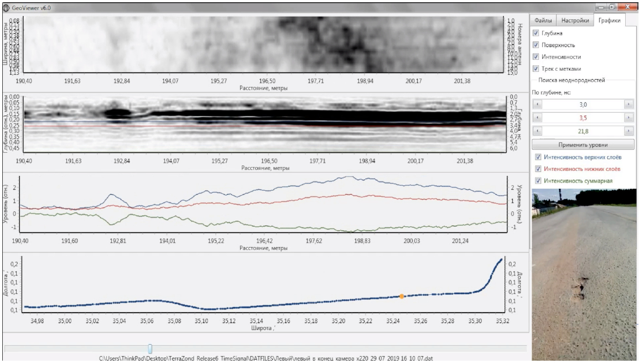The width and height of the screenshot is (639, 364).
Task: Click the orange marker on GPS track
Action: [402, 297]
